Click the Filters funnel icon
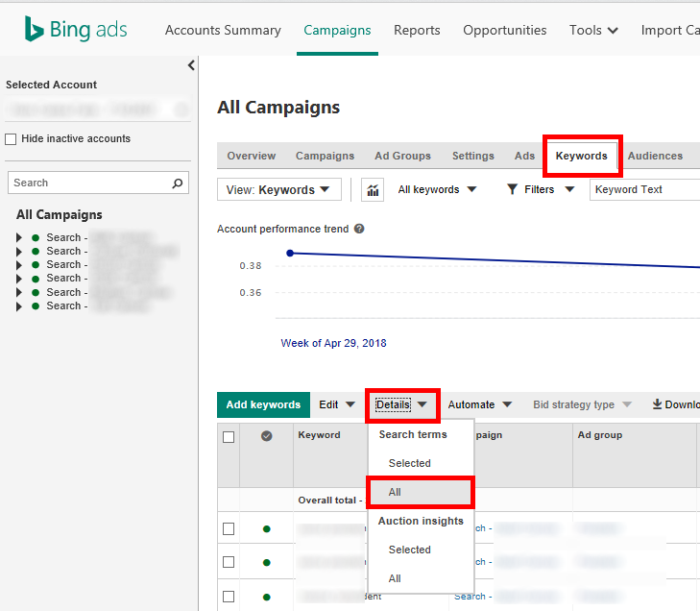The width and height of the screenshot is (700, 611). (513, 190)
